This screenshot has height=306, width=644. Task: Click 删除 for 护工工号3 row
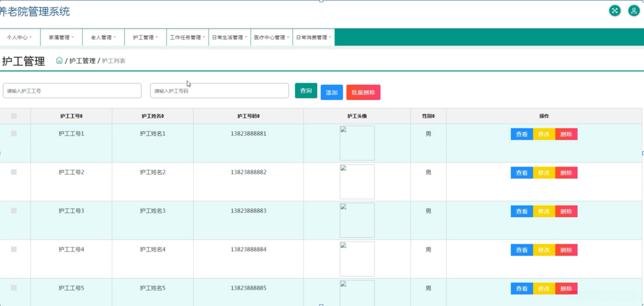(566, 211)
